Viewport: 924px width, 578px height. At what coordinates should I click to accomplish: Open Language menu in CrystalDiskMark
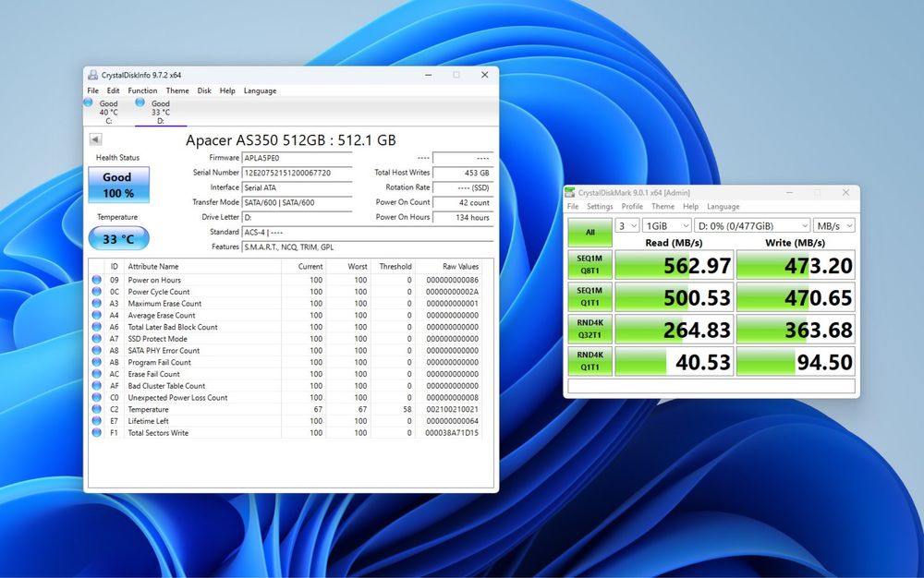pos(723,207)
